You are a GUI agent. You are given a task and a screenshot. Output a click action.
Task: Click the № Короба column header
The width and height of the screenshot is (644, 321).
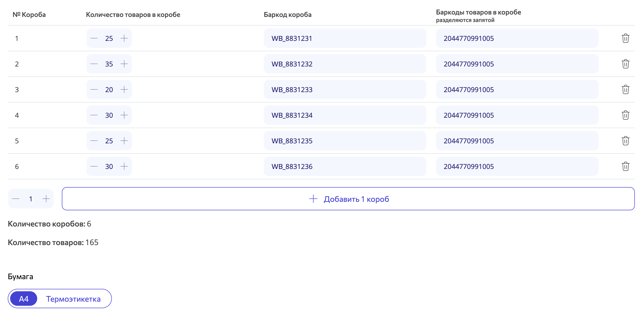(29, 15)
